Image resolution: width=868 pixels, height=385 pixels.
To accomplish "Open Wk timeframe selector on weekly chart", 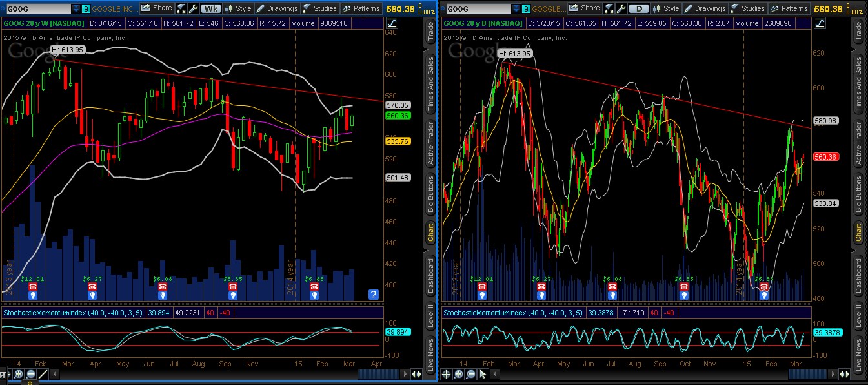I will 210,8.
